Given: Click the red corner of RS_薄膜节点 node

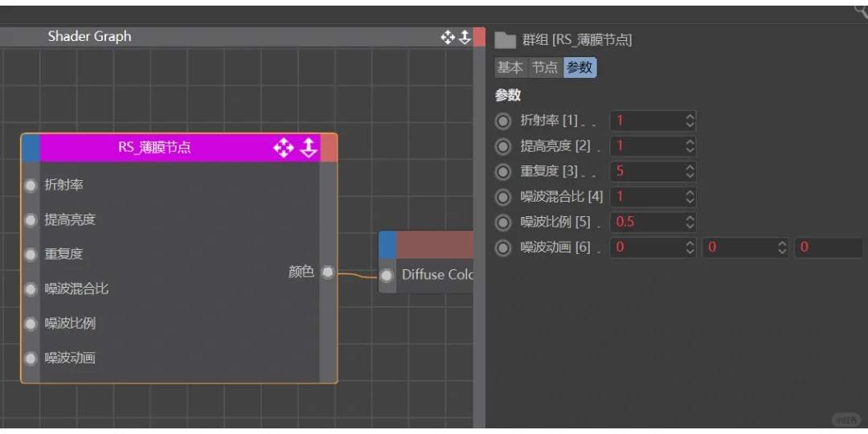Looking at the screenshot, I should 328,148.
